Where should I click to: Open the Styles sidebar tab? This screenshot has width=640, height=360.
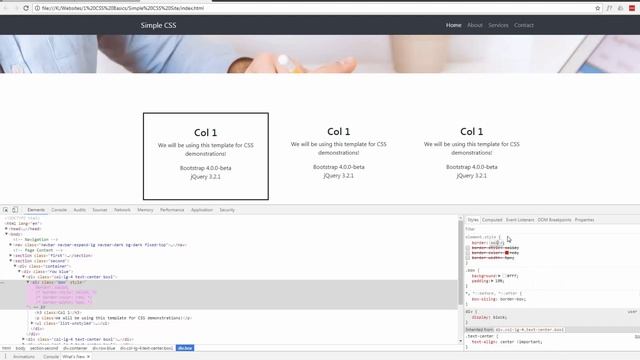pos(473,220)
